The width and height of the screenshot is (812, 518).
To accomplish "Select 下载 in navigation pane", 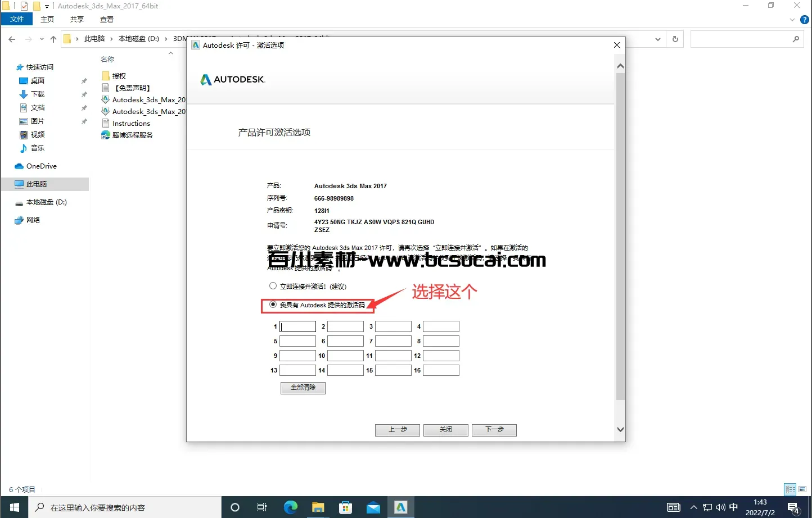I will click(x=38, y=94).
